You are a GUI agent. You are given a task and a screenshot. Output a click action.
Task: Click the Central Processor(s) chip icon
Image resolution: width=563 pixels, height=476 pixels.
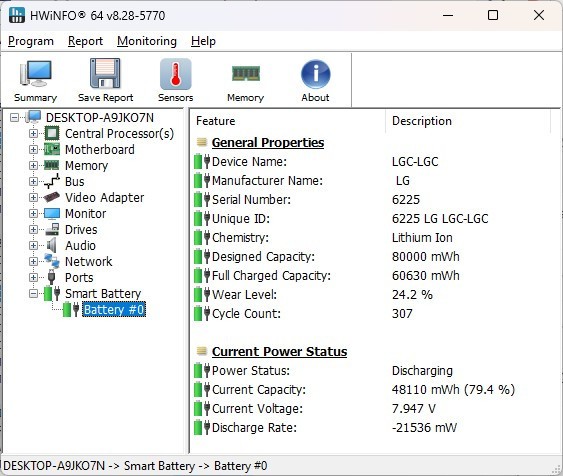pyautogui.click(x=52, y=134)
